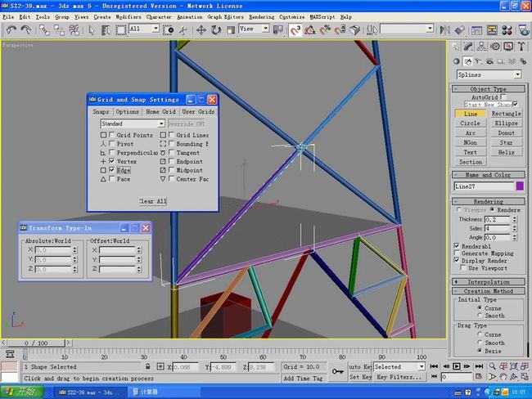Open the View reference coordinate dropdown
Viewport: 532px width, 399px height.
(x=266, y=29)
